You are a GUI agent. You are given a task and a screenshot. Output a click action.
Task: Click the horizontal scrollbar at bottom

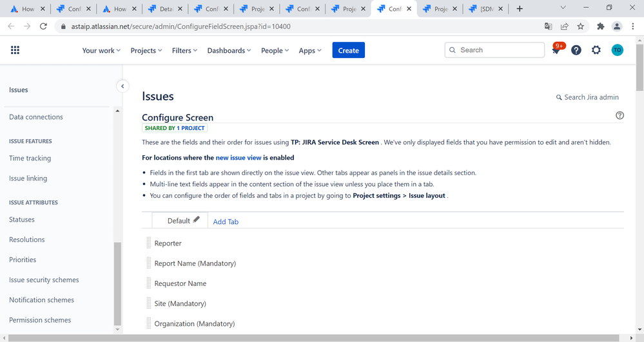click(313, 338)
